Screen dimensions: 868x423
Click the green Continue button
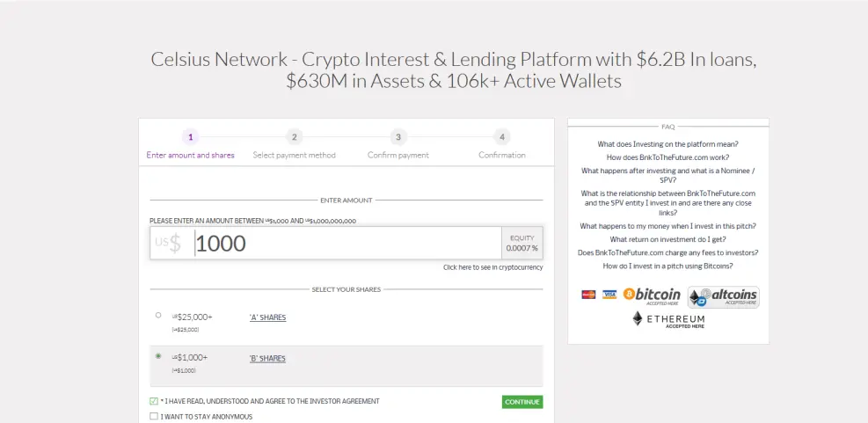click(522, 402)
